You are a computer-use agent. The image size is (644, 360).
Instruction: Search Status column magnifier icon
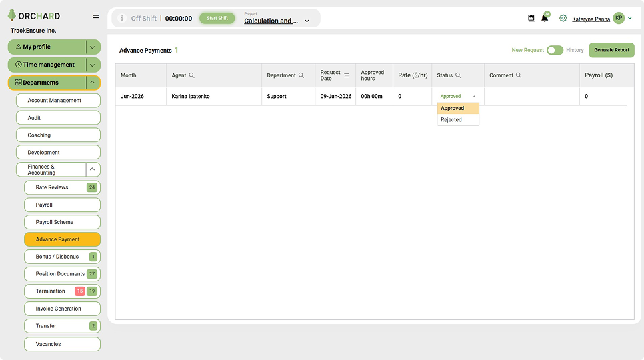point(458,75)
